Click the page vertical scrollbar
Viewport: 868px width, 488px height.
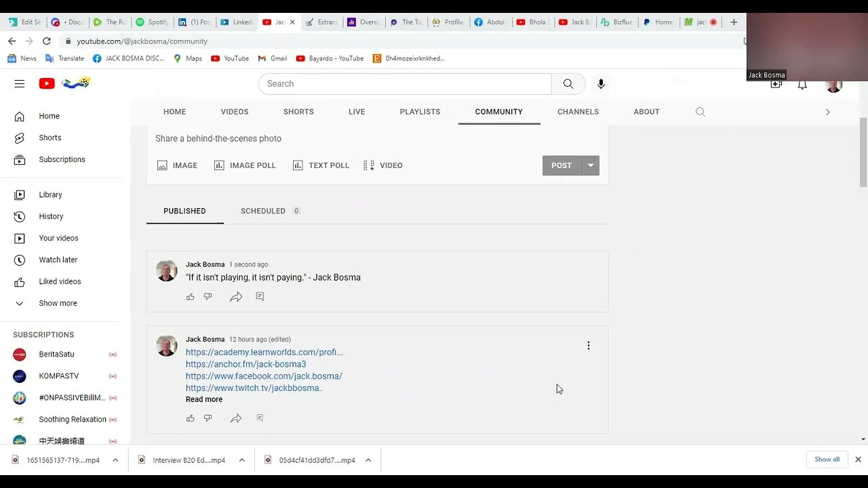tap(863, 152)
